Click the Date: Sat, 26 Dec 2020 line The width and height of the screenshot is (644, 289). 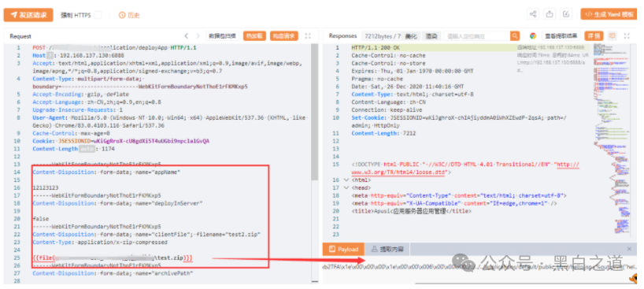[x=408, y=87]
